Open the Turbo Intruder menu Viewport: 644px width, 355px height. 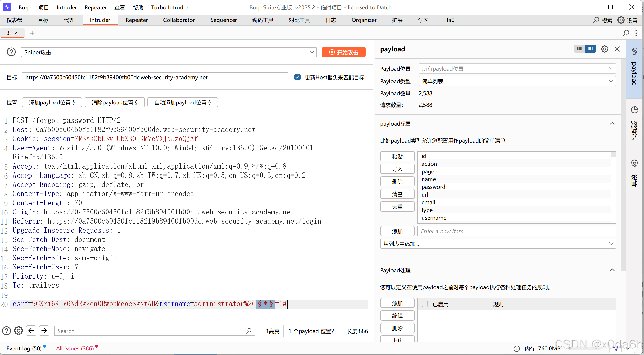click(169, 7)
